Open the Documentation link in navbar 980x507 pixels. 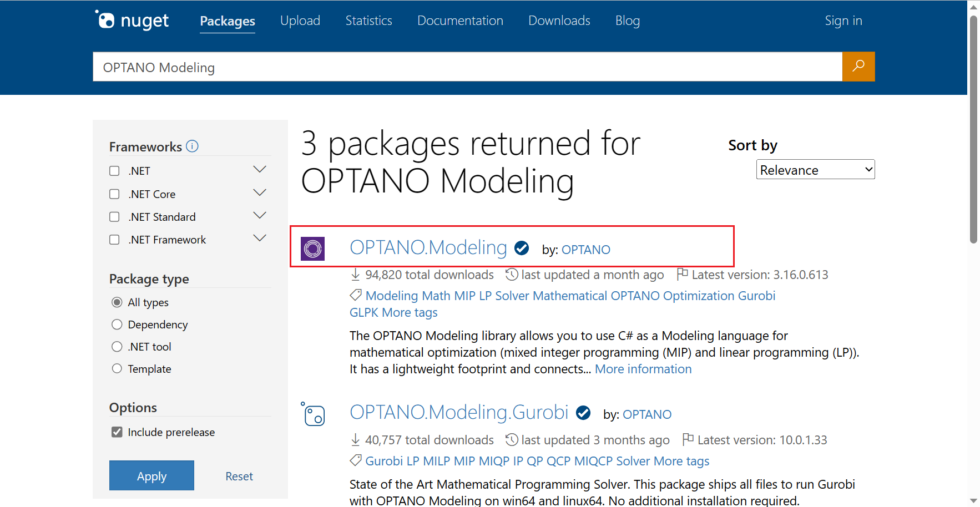(x=460, y=21)
